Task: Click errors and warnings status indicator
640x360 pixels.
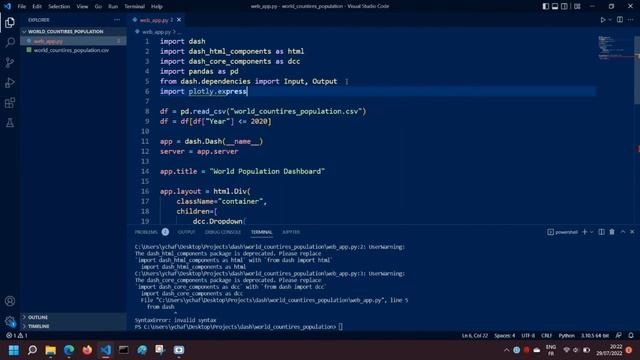Action: [x=17, y=336]
